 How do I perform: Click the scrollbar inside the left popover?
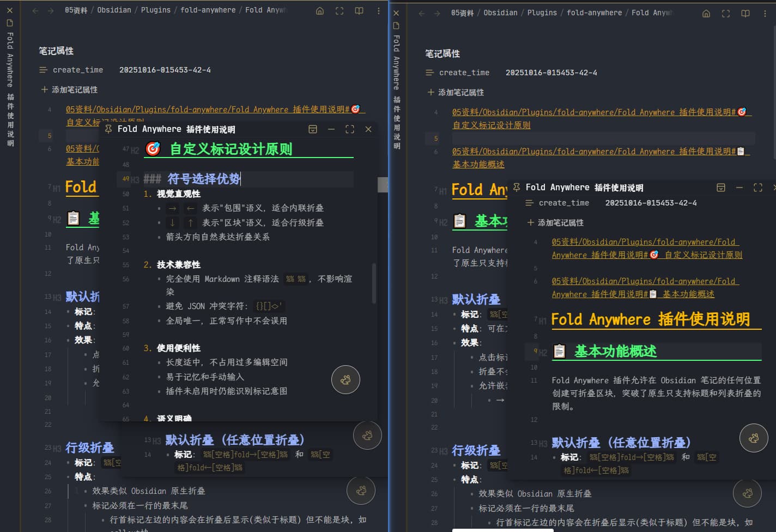click(x=374, y=283)
